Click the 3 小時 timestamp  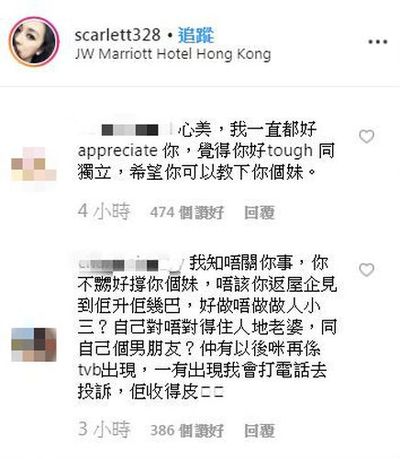pos(104,429)
